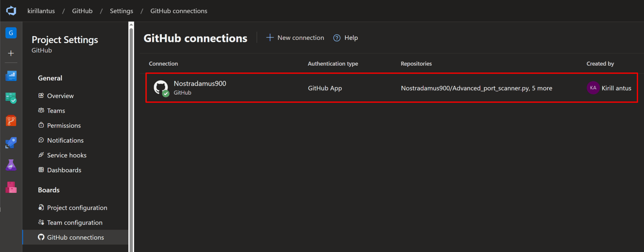Open the Help link

pyautogui.click(x=346, y=38)
